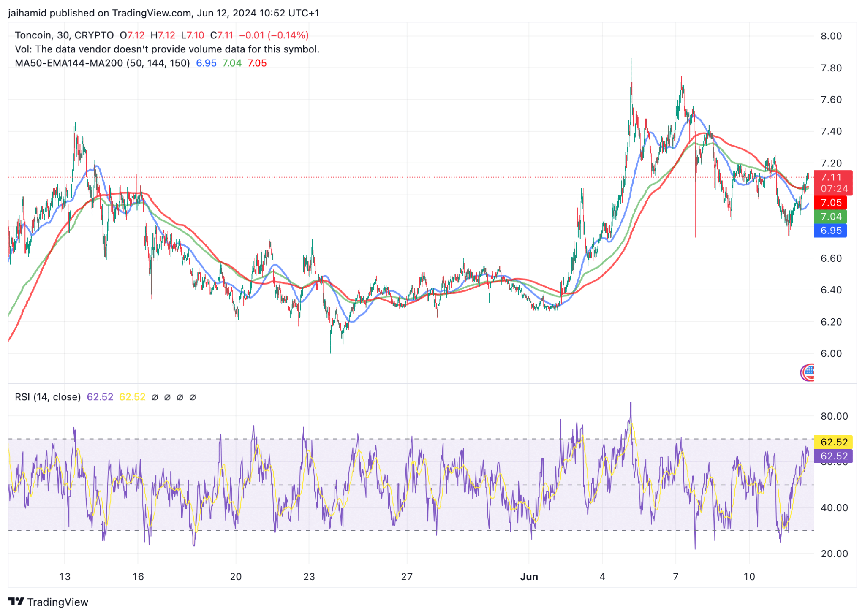Click the red MA200 price tag 7.05
Screen dimensions: 865x616
click(x=831, y=203)
